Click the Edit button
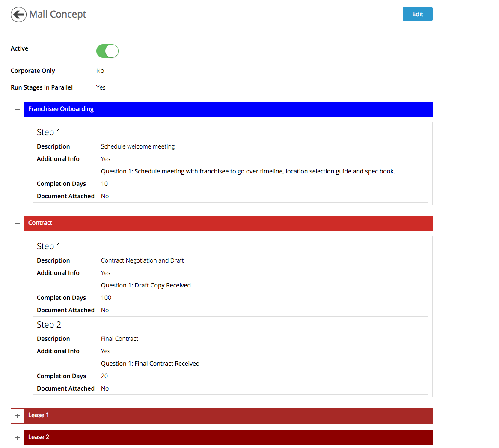The width and height of the screenshot is (499, 448). click(417, 14)
